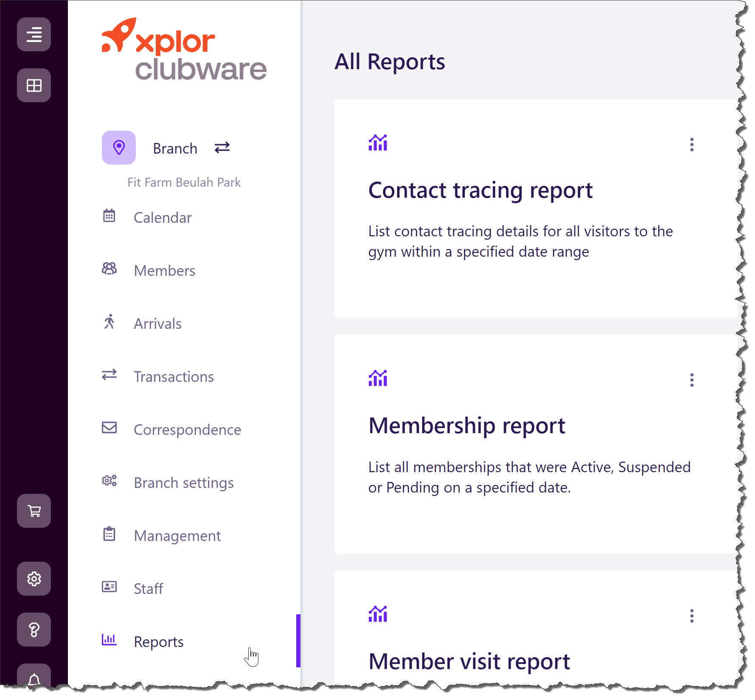Screen dimensions: 755x700
Task: Click the chart icon on Member visit report
Action: (378, 614)
